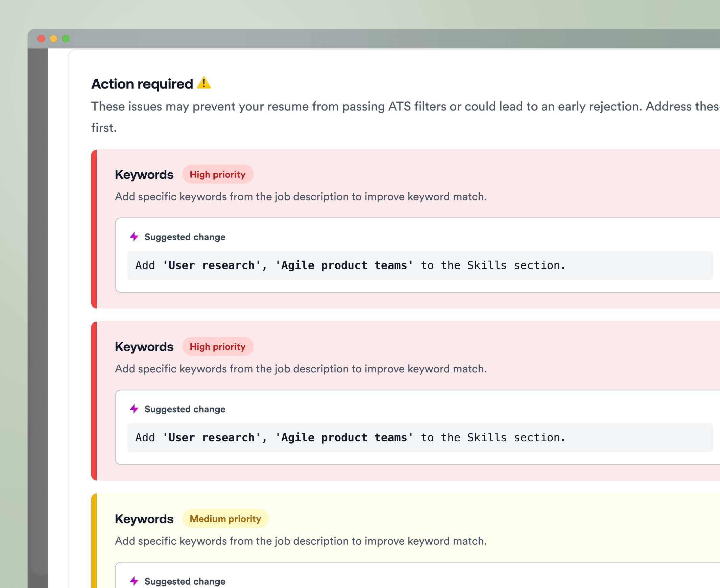This screenshot has height=588, width=720.
Task: Click the lightning bolt in the first Suggested change
Action: point(134,237)
